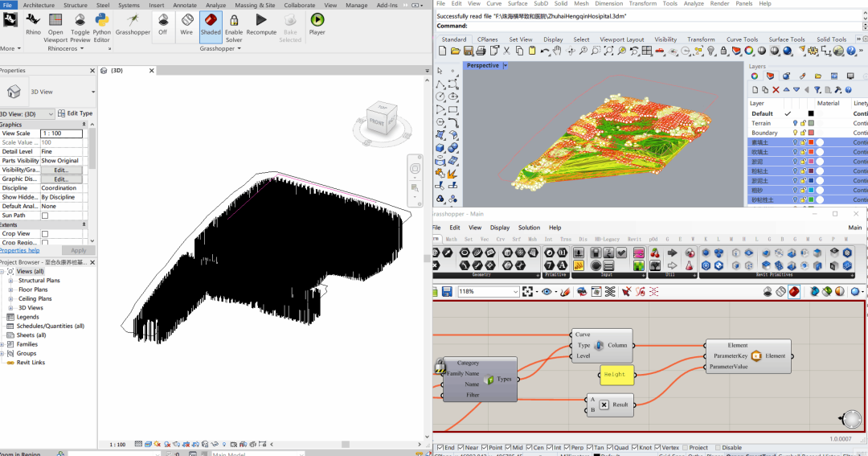Screen dimensions: 868x456
Task: Click Boundary layer color swatch
Action: (811, 133)
